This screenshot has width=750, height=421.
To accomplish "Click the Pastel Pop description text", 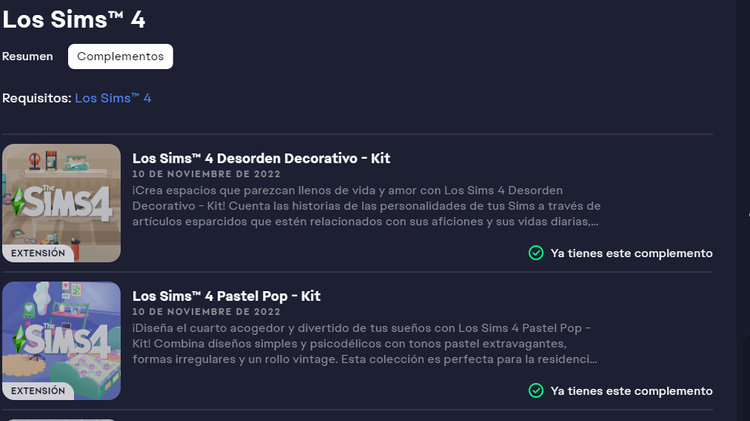I will coord(365,343).
